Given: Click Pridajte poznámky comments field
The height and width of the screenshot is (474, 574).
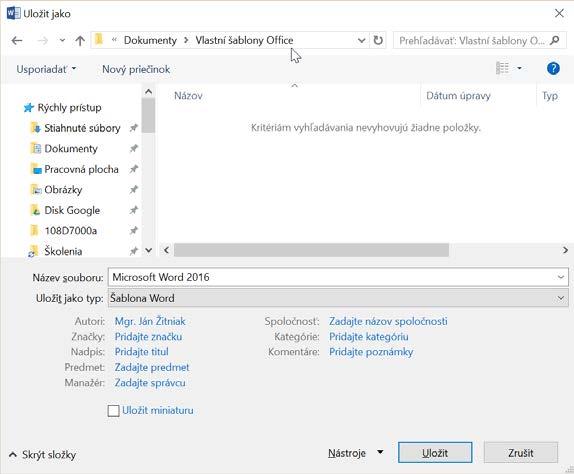Looking at the screenshot, I should (371, 352).
